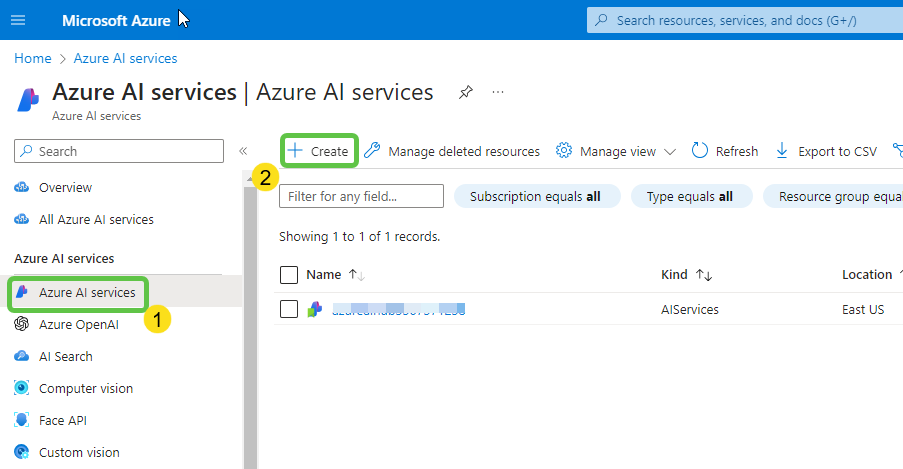This screenshot has width=903, height=469.
Task: Open All Azure AI services
Action: pos(96,219)
